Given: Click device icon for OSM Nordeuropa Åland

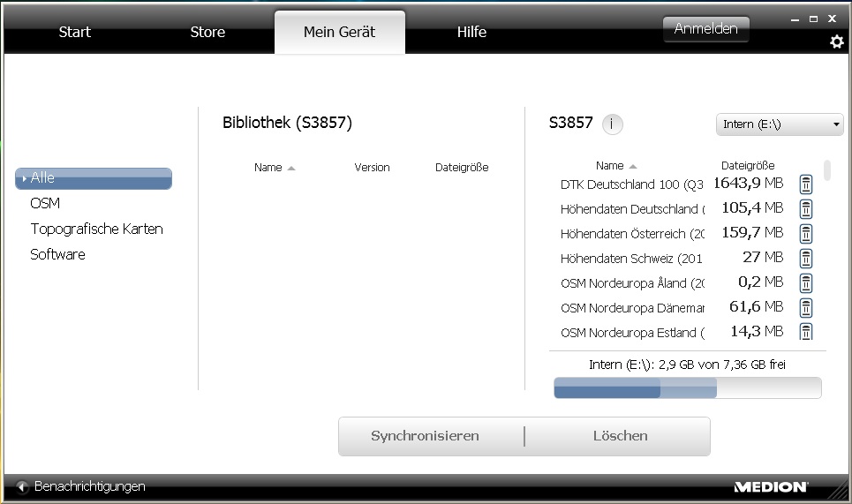Looking at the screenshot, I should tap(806, 283).
